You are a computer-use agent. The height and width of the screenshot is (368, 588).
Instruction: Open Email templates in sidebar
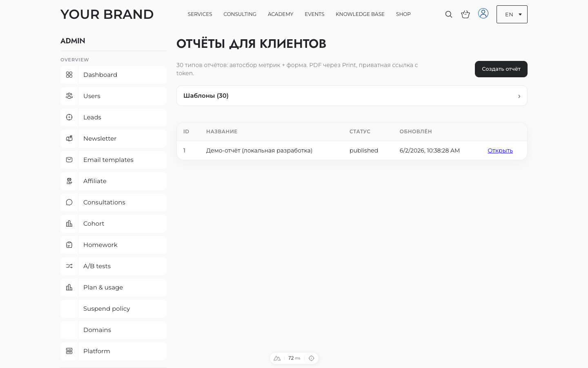coord(114,160)
